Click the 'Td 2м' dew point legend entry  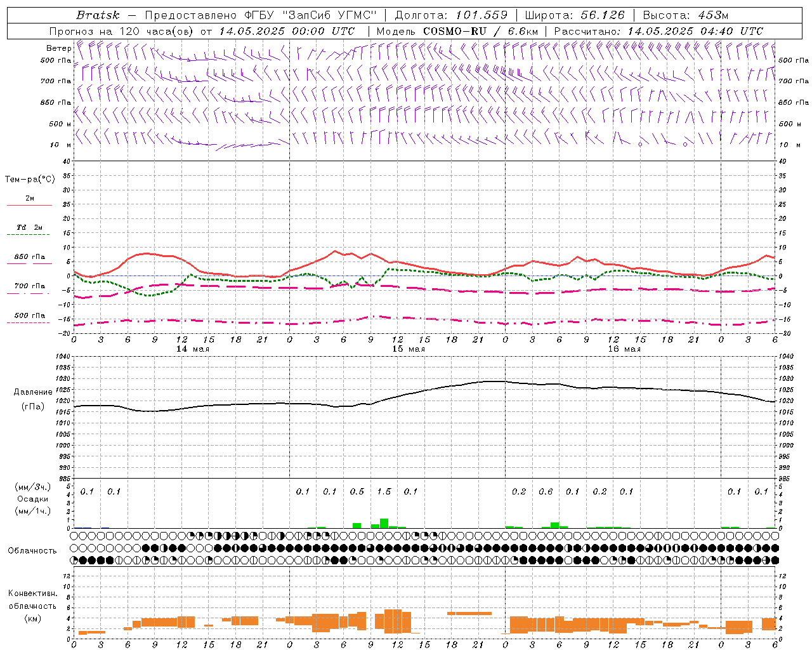[x=30, y=227]
